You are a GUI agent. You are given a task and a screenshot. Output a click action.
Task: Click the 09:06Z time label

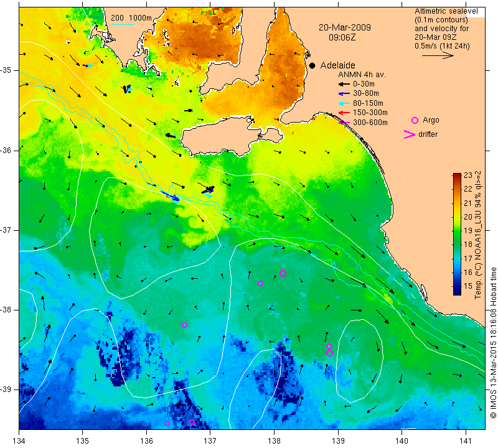(342, 37)
